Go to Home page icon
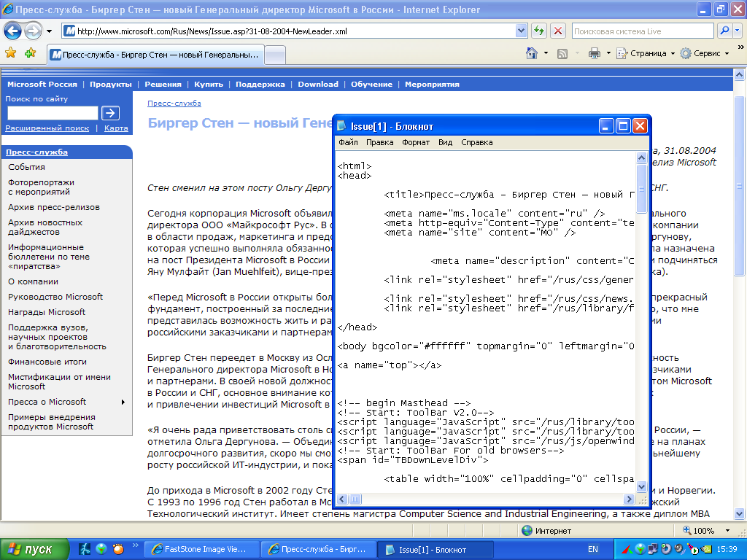The image size is (747, 560). click(533, 53)
